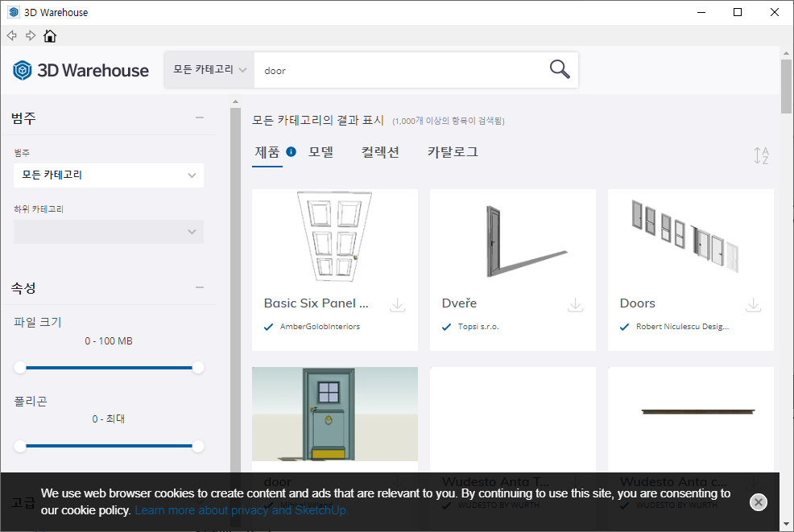Open the 모든 카테고리 search scope dropdown
The image size is (794, 532).
coord(209,70)
